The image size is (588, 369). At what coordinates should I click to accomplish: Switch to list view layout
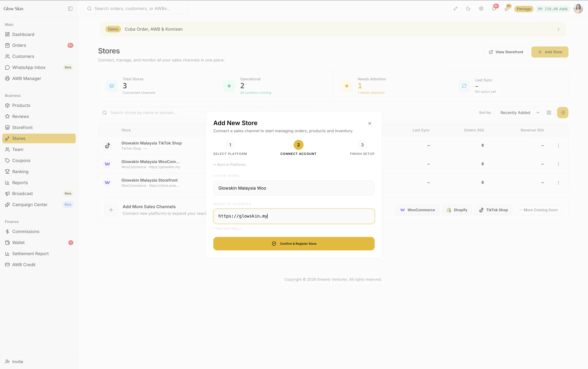click(x=563, y=113)
